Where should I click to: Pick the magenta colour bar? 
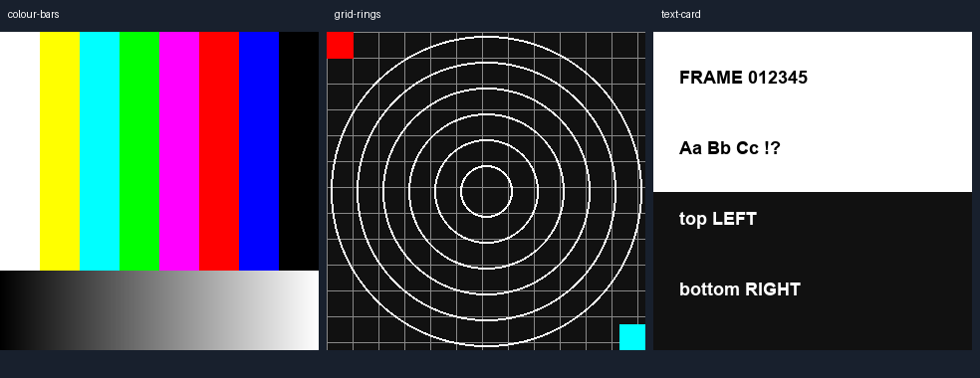coord(179,151)
